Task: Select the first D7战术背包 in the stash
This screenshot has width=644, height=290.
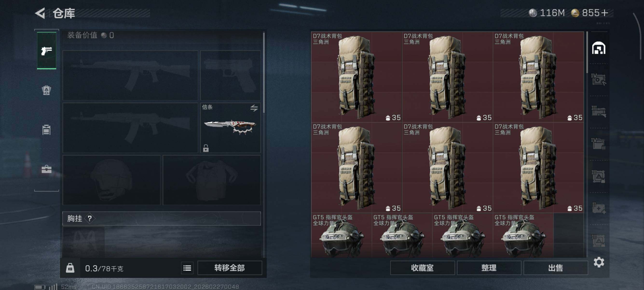Action: pos(356,77)
